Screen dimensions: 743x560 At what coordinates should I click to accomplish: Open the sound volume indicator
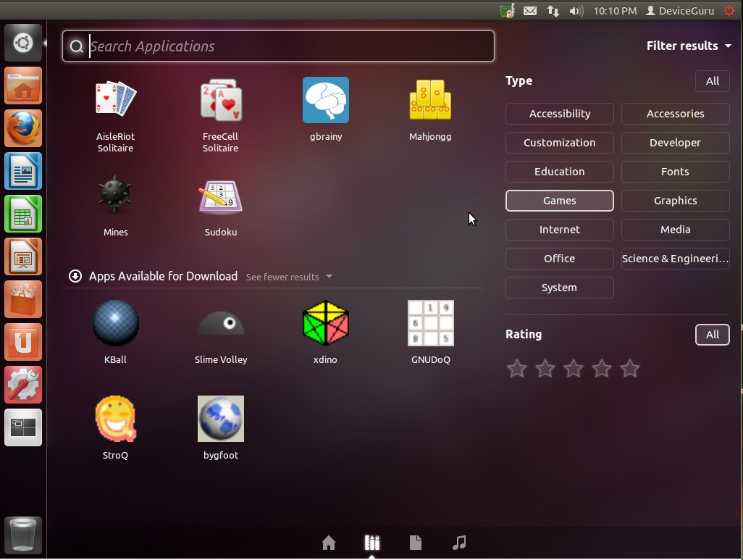576,10
